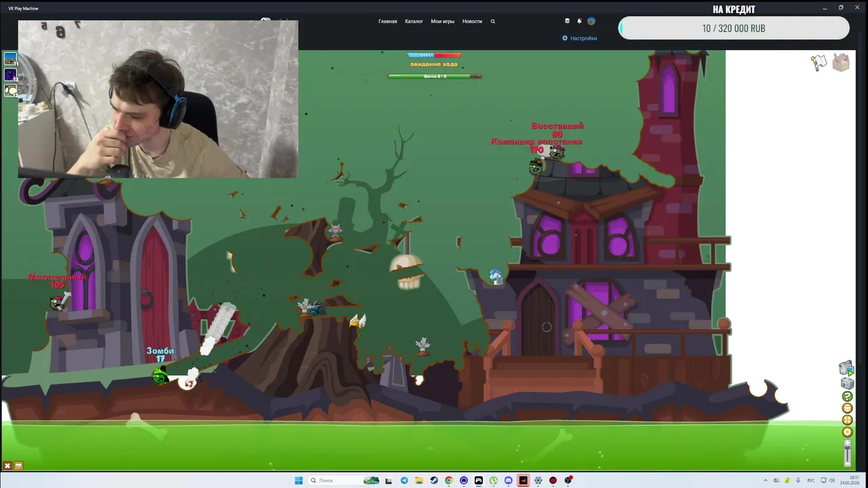Click the Зомби worm name label
868x488 pixels.
click(x=160, y=351)
